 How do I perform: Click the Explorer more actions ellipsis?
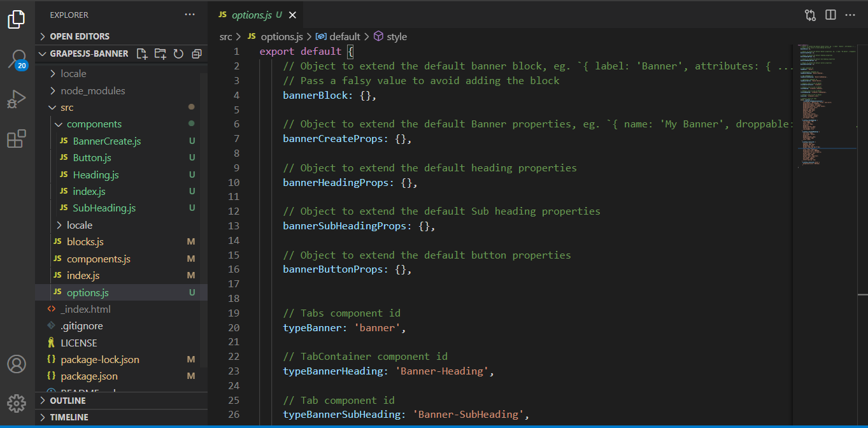pyautogui.click(x=190, y=15)
